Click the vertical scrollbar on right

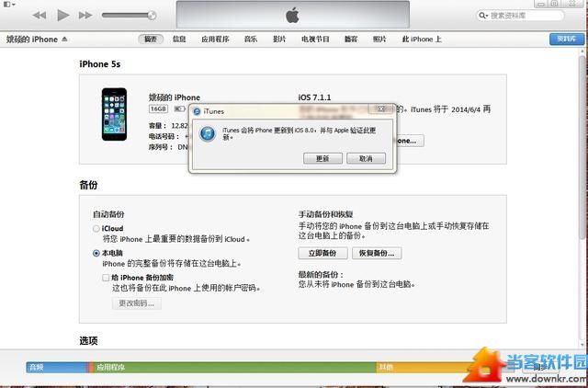[x=582, y=146]
